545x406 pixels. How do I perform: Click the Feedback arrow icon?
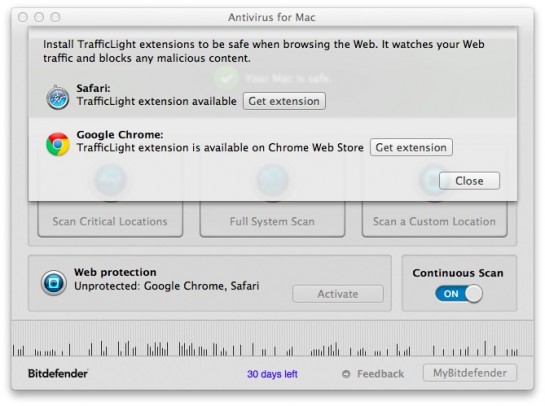pyautogui.click(x=346, y=374)
